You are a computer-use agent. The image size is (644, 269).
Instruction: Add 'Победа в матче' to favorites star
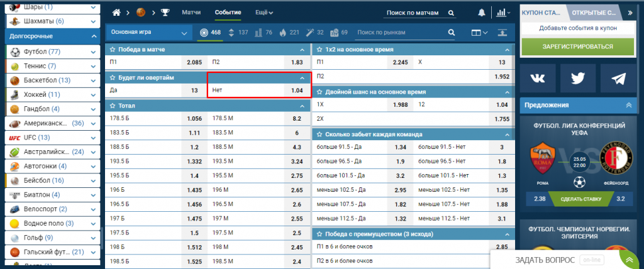click(113, 48)
